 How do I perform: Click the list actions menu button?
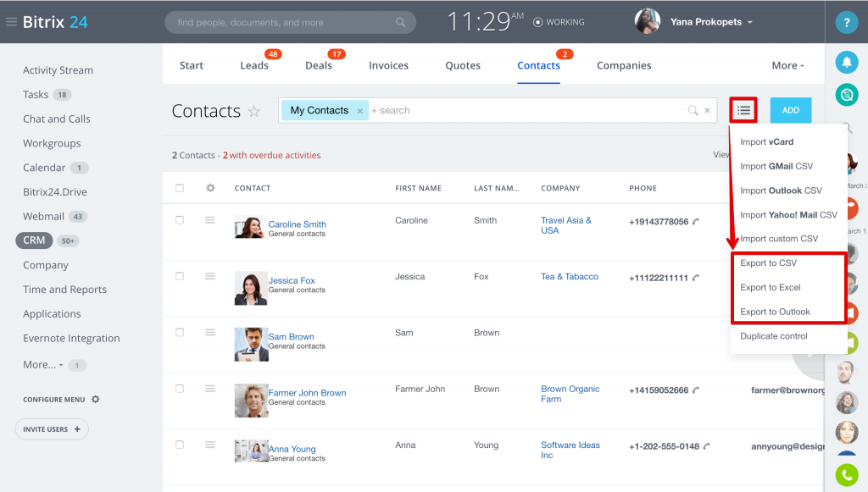(x=743, y=111)
